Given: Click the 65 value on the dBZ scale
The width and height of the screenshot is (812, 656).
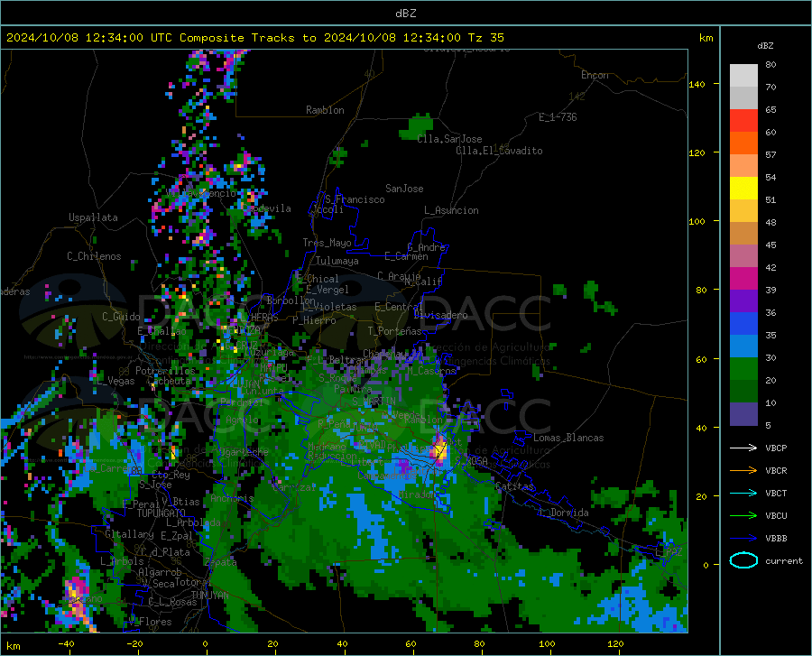Looking at the screenshot, I should [x=770, y=110].
